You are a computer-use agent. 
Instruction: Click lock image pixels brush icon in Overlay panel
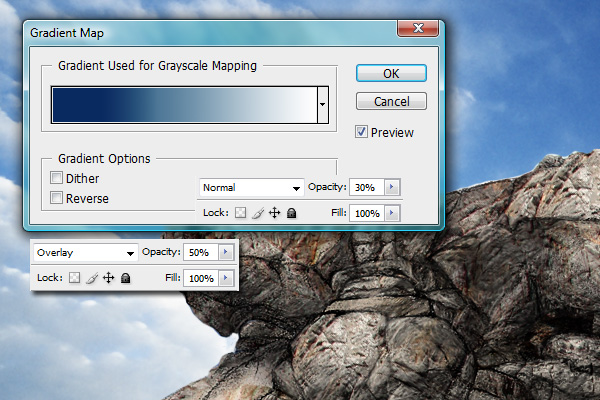92,278
